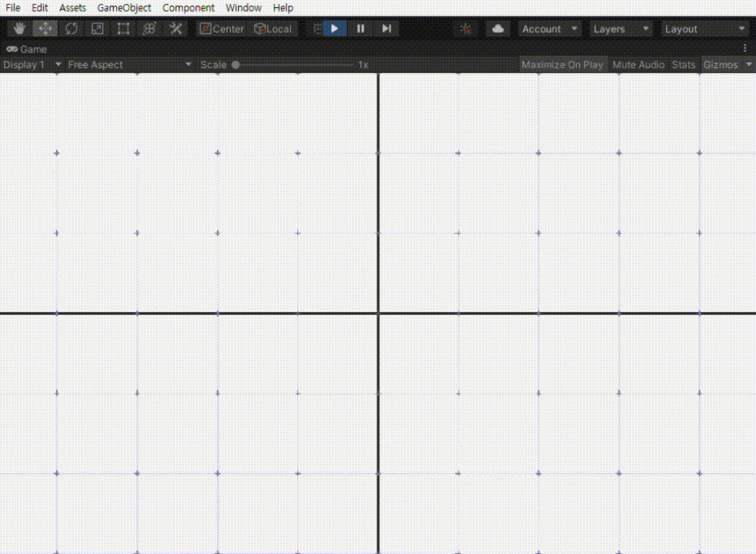756x554 pixels.
Task: Open the Game panel options menu
Action: 745,48
